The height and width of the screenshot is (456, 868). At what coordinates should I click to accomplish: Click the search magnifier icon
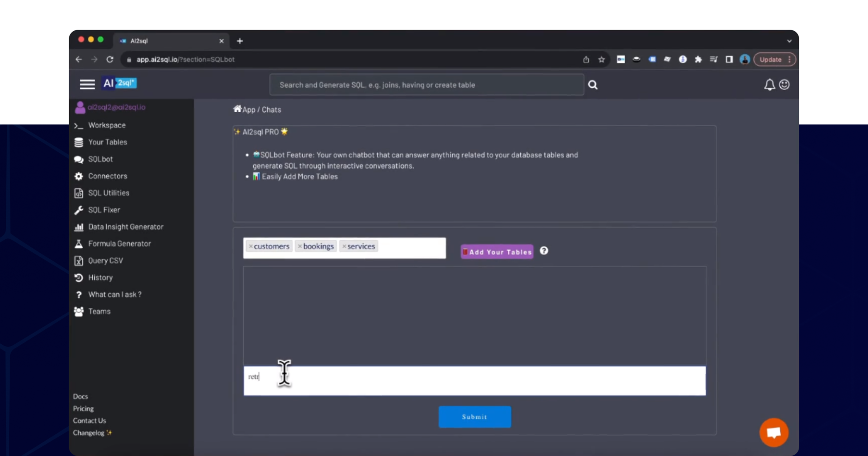click(593, 85)
